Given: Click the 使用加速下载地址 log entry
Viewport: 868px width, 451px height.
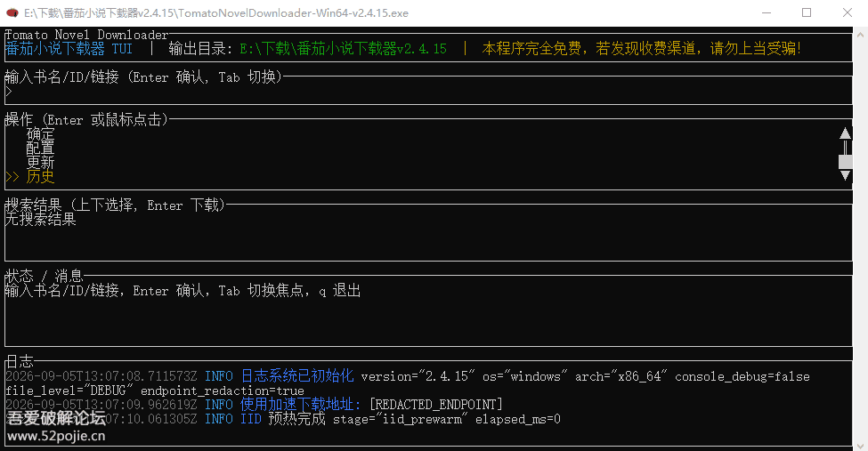Looking at the screenshot, I should [301, 405].
